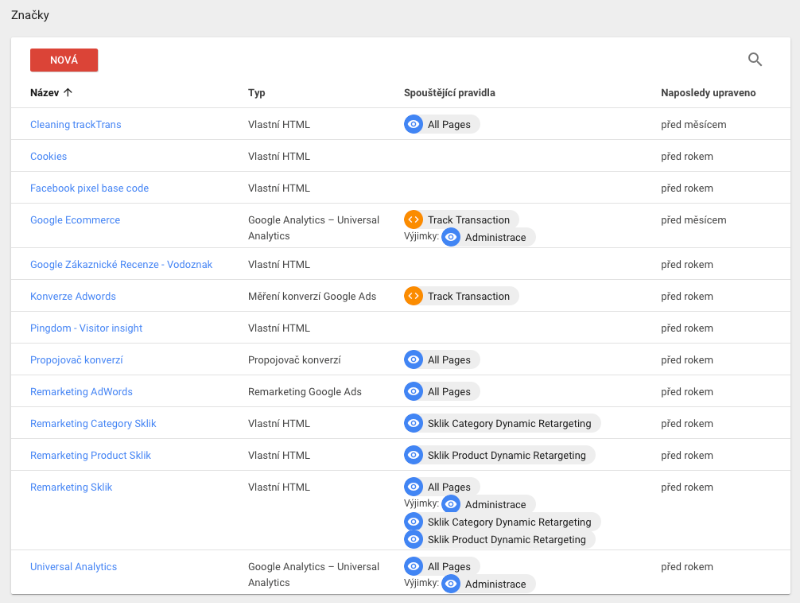
Task: Click the Administrace exception icon under Google Ecommerce
Action: [x=451, y=237]
